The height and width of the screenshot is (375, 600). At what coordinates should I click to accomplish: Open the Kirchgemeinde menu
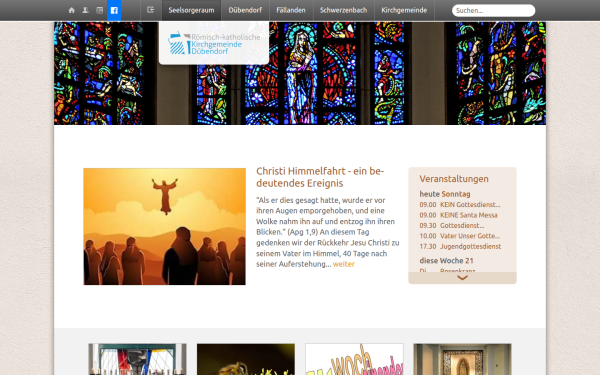coord(404,10)
